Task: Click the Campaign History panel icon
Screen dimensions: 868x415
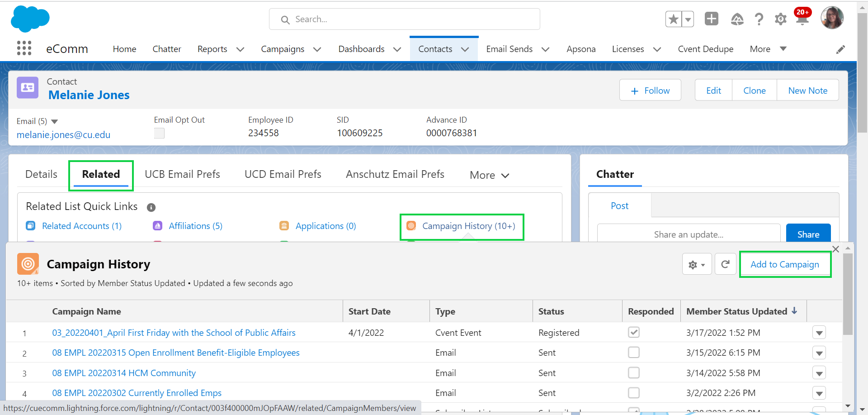Action: [x=28, y=264]
